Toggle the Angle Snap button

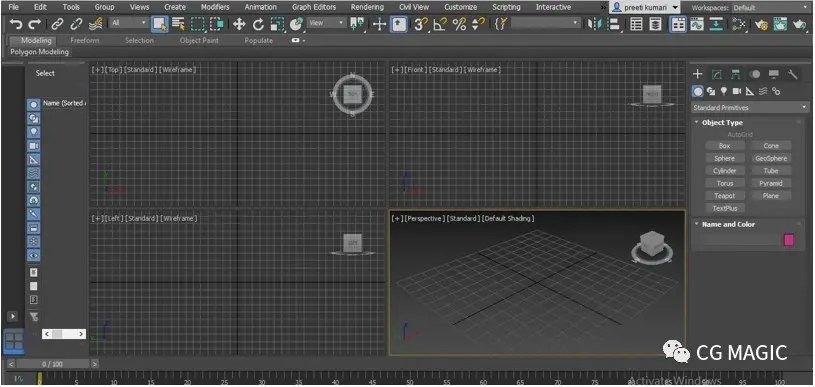coord(440,24)
